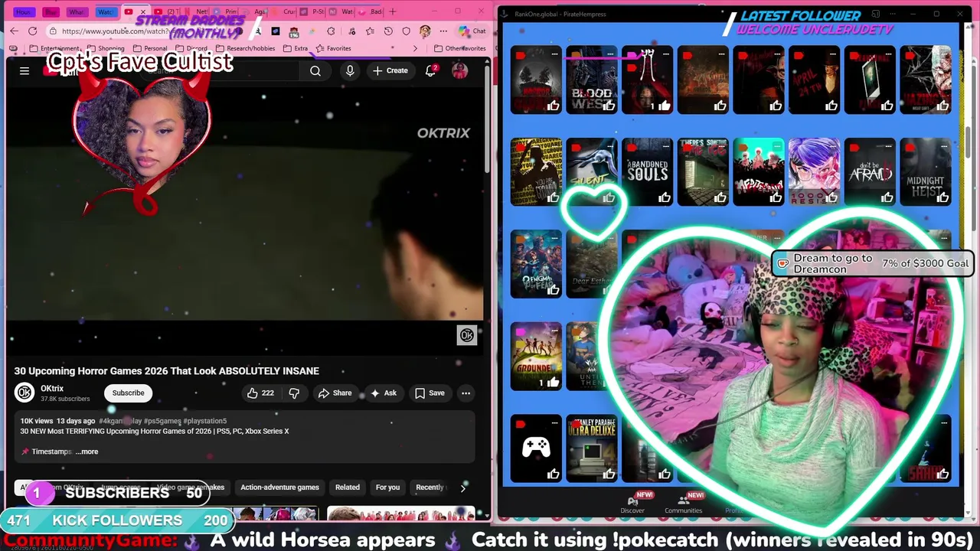This screenshot has width=980, height=551.
Task: Start voice search with the microphone icon
Action: [350, 70]
